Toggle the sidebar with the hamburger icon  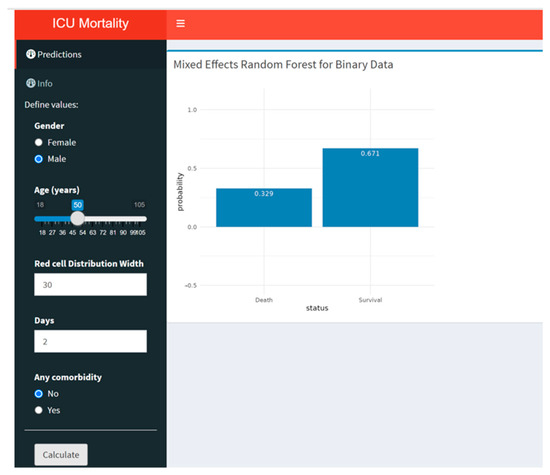click(x=180, y=23)
